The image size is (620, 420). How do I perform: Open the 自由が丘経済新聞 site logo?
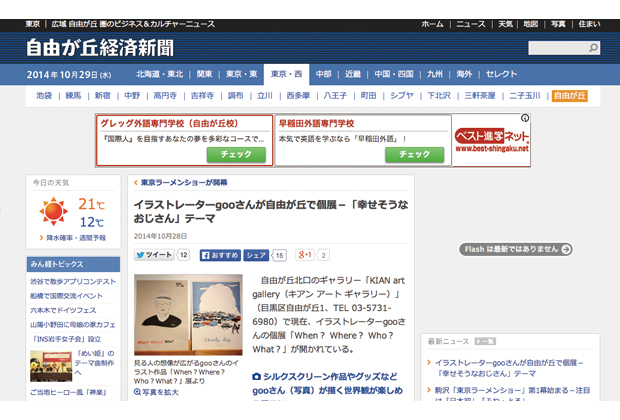pyautogui.click(x=100, y=48)
